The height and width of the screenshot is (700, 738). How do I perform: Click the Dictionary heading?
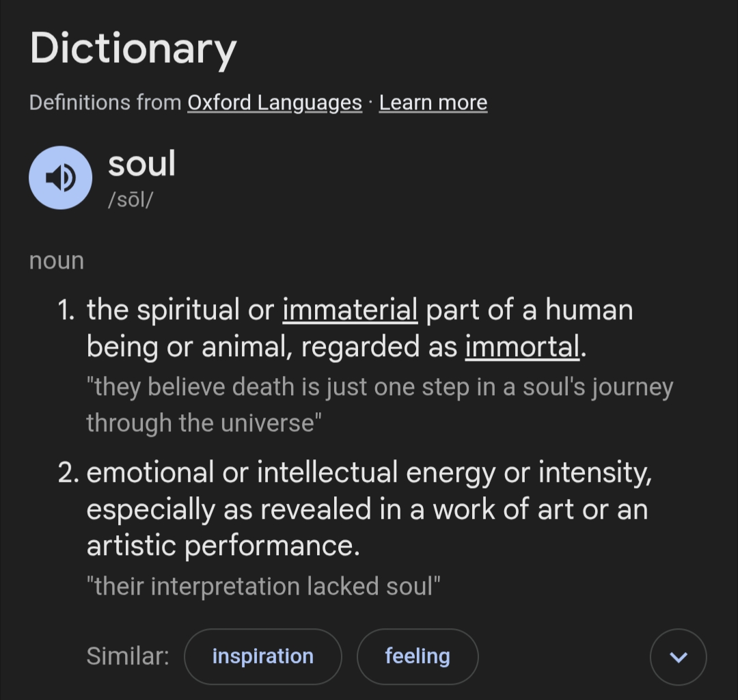click(x=133, y=49)
